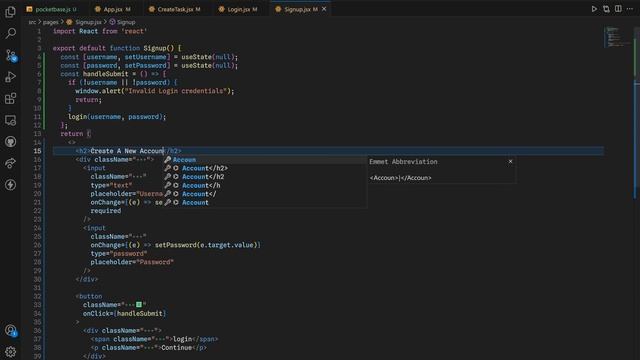Run the current file with play button
This screenshot has height=360, width=640.
tap(594, 9)
